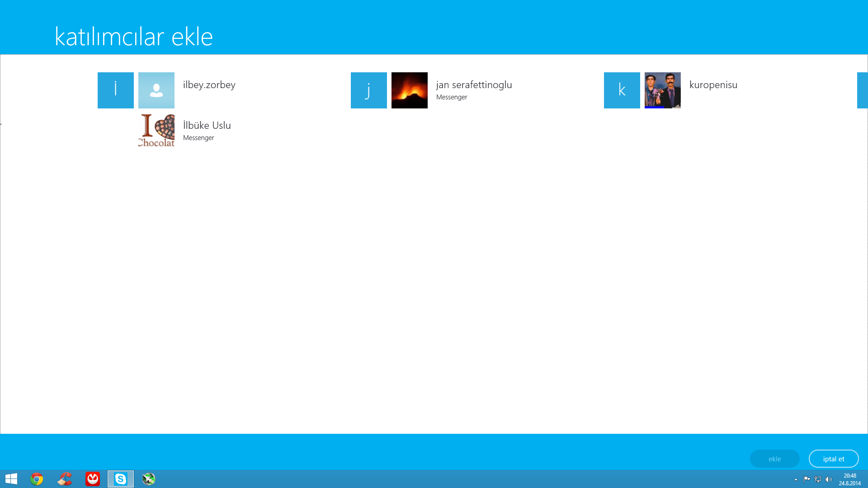This screenshot has width=868, height=488.
Task: Click kuropenisu's profile photo
Action: (x=662, y=90)
